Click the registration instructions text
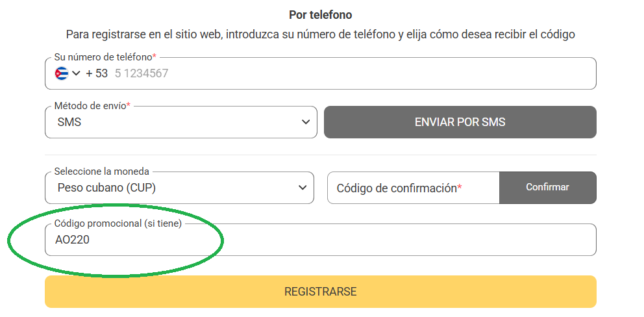The image size is (644, 317). tap(320, 34)
